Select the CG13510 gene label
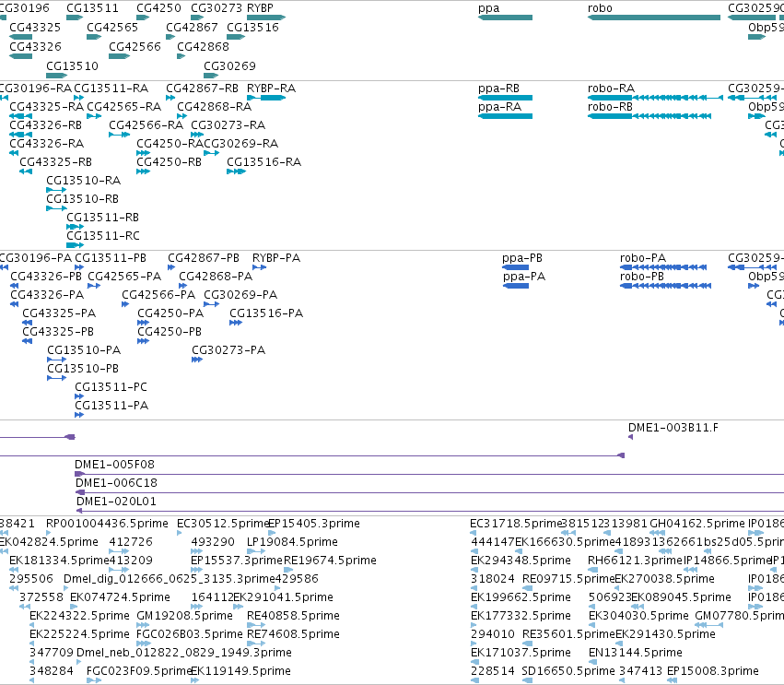The image size is (784, 685). point(73,66)
